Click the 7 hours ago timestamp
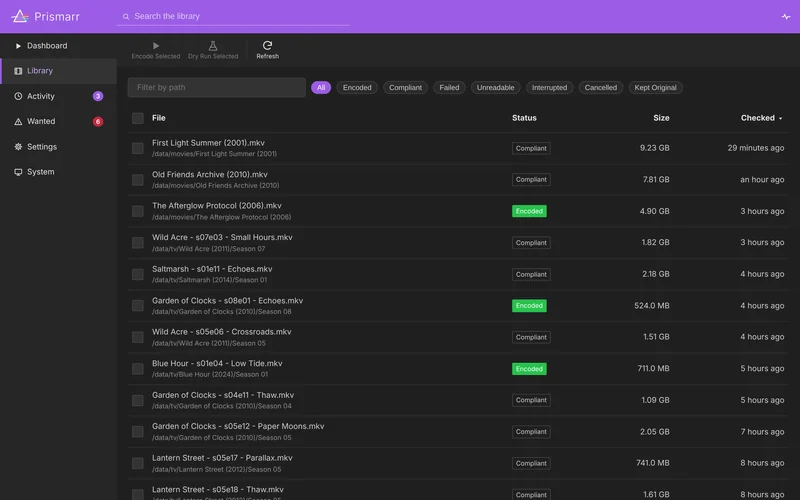The image size is (800, 500). [762, 432]
